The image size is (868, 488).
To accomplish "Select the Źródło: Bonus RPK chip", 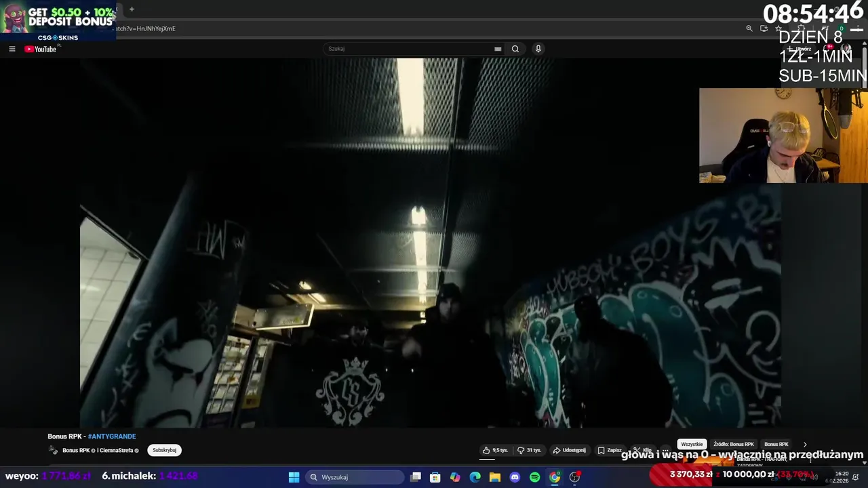I will click(x=734, y=445).
